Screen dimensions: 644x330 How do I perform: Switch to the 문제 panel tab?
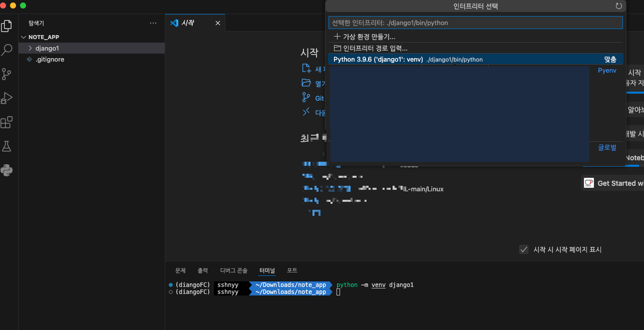tap(180, 270)
